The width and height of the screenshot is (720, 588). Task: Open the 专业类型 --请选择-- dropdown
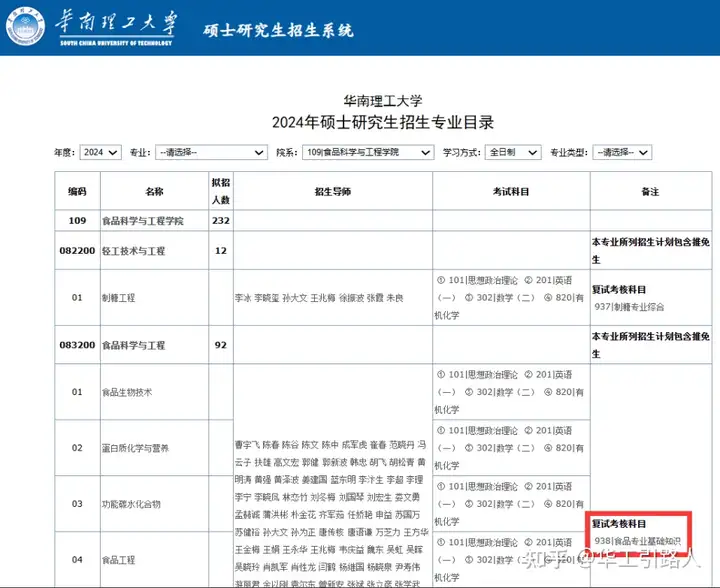(x=622, y=152)
